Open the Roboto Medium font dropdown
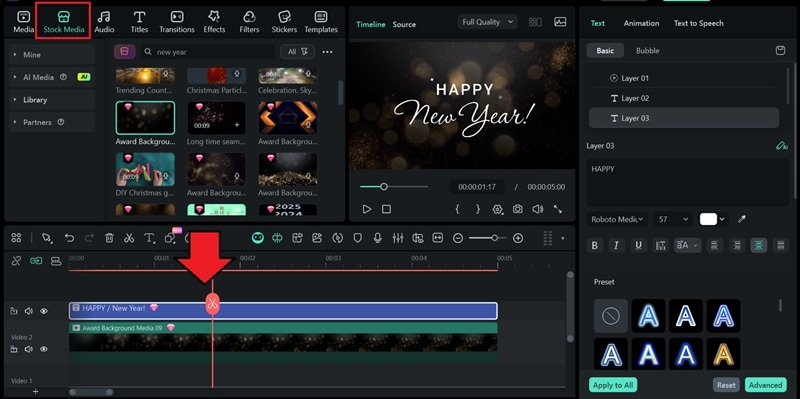The image size is (800, 399). coord(617,219)
